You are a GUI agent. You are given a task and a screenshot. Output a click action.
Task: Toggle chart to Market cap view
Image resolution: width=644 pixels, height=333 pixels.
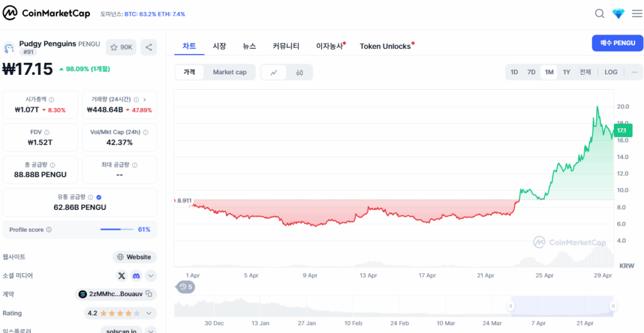pos(230,72)
